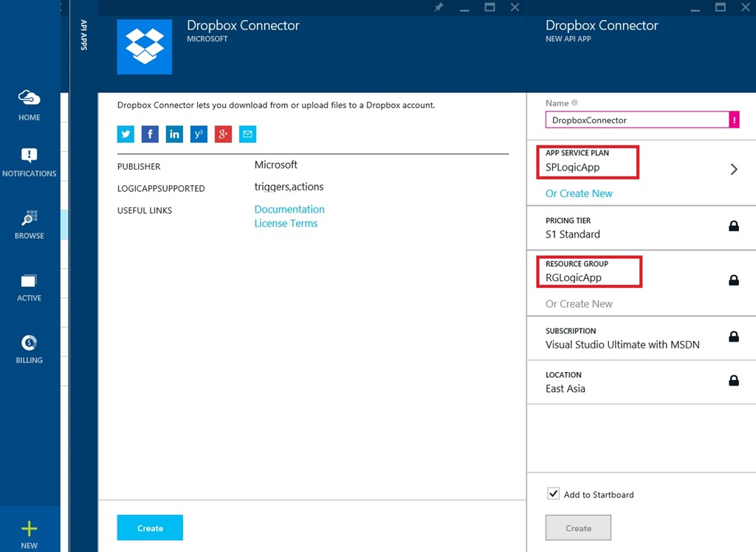This screenshot has height=552, width=756.
Task: Open the Location East Asia selector
Action: click(642, 382)
